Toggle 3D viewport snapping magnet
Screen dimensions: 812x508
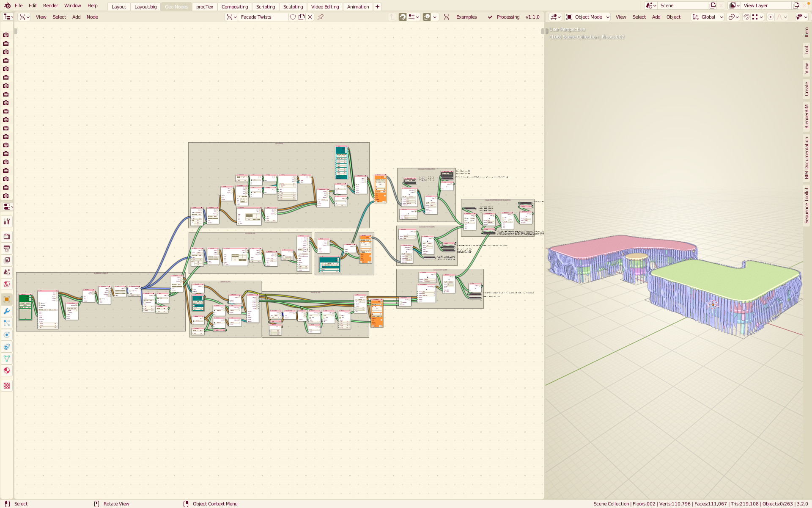pyautogui.click(x=746, y=17)
